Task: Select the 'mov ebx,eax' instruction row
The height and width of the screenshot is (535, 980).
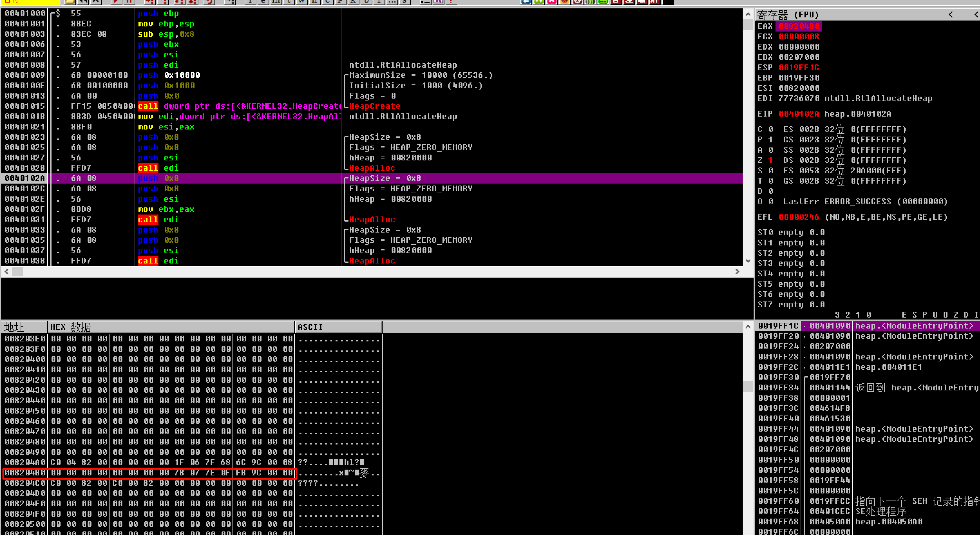Action: pyautogui.click(x=372, y=209)
